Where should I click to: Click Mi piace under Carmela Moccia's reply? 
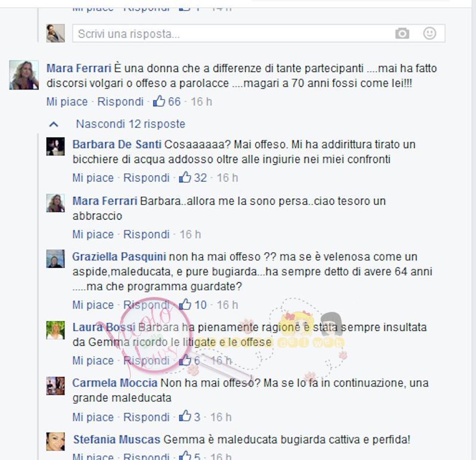(93, 417)
